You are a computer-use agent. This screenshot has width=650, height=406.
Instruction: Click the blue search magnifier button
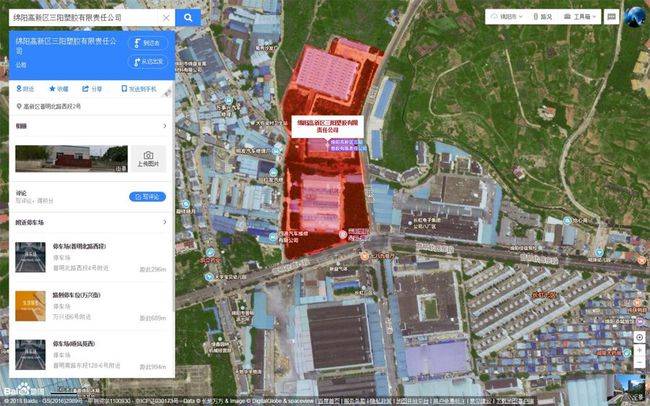(x=188, y=18)
